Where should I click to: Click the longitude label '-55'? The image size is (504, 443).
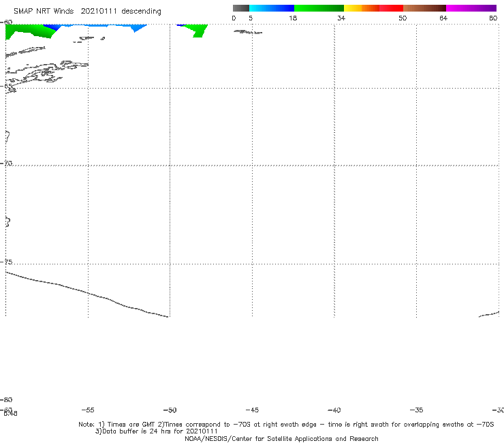pyautogui.click(x=88, y=410)
